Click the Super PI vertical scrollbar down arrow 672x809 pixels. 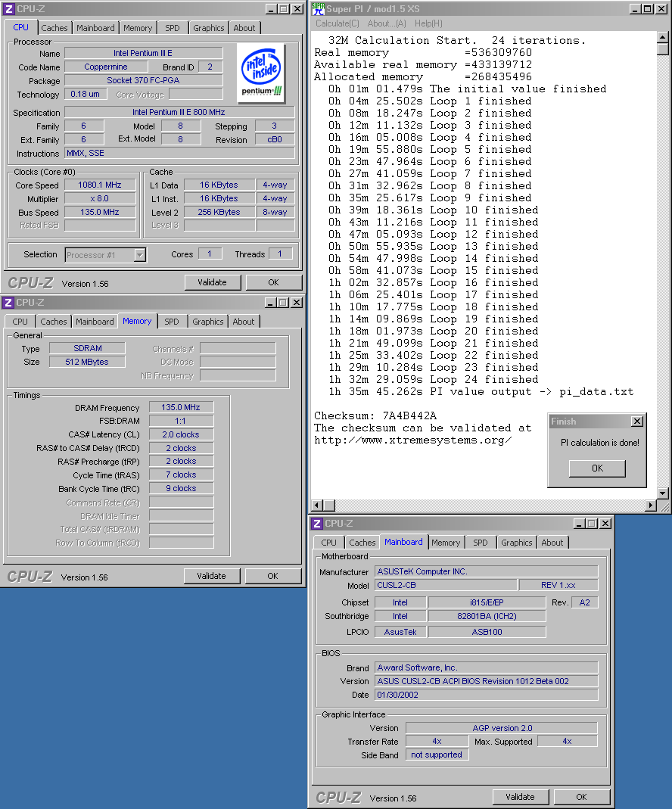pyautogui.click(x=663, y=493)
